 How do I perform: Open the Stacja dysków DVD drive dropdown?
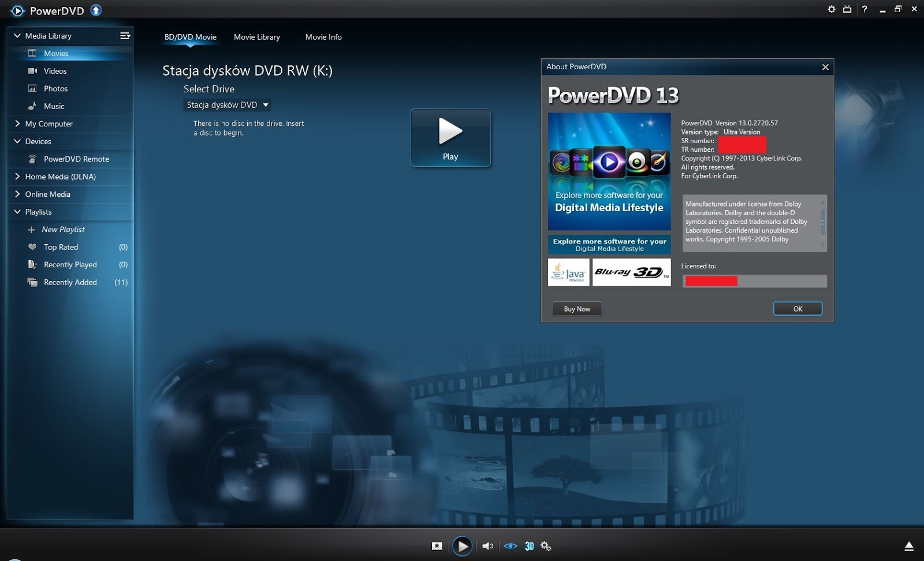228,105
